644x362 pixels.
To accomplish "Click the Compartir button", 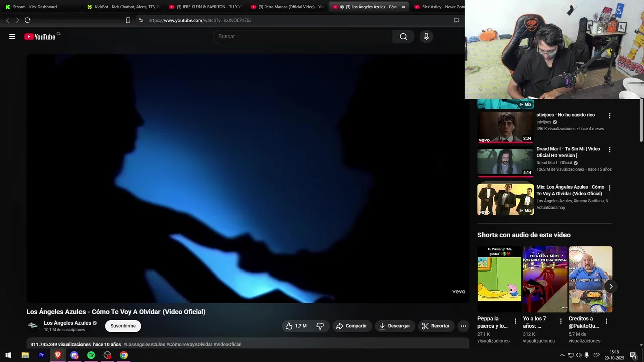I will (352, 326).
